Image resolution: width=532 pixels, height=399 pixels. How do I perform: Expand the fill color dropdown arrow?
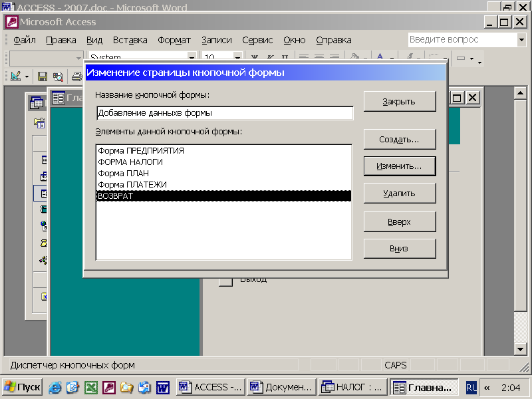point(365,58)
